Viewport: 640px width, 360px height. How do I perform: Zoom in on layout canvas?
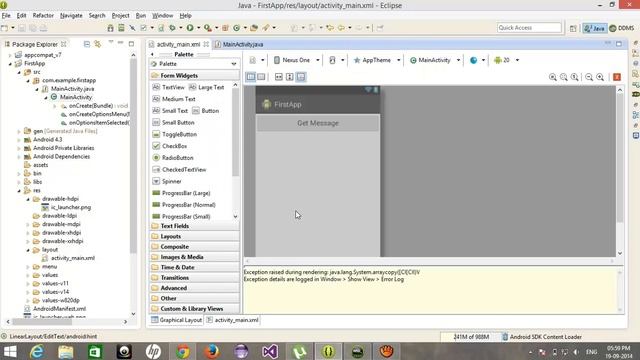coord(600,77)
